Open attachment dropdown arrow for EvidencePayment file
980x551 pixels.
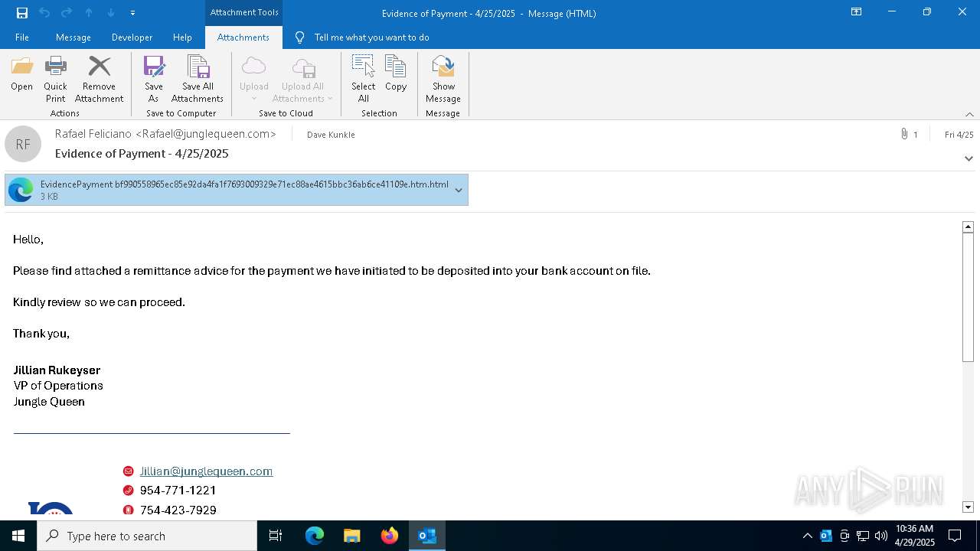click(459, 191)
